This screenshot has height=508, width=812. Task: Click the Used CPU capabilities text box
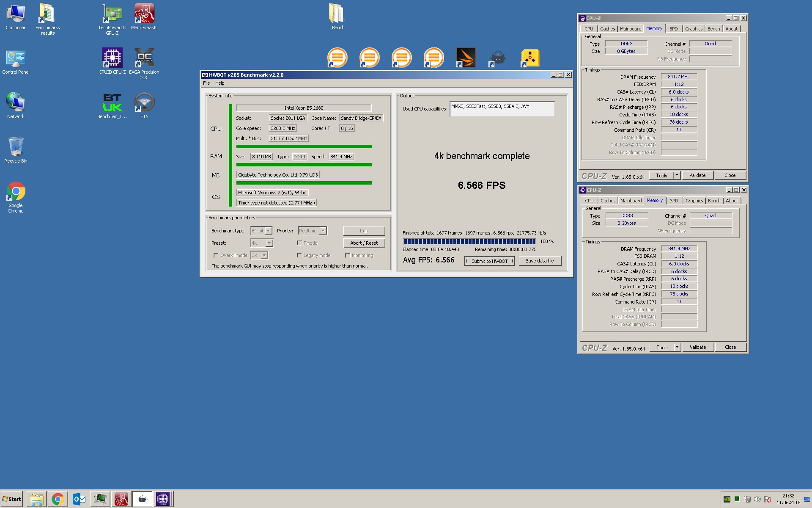[502, 109]
